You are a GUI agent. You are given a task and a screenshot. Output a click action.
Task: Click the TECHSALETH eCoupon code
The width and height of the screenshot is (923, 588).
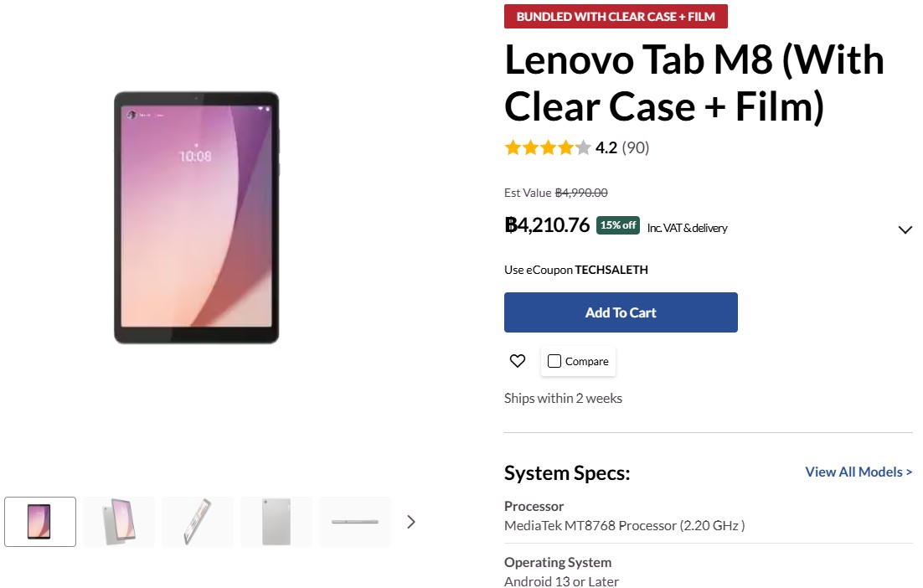[611, 270]
